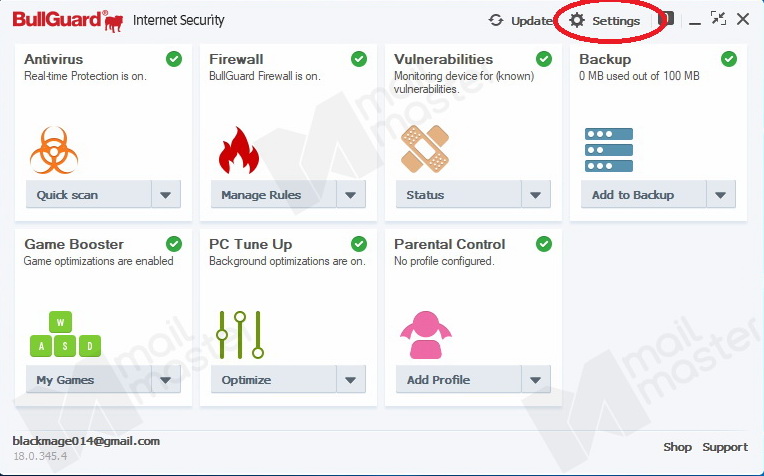Click the PC Tune Up sliders icon
The height and width of the screenshot is (476, 764).
(x=240, y=335)
